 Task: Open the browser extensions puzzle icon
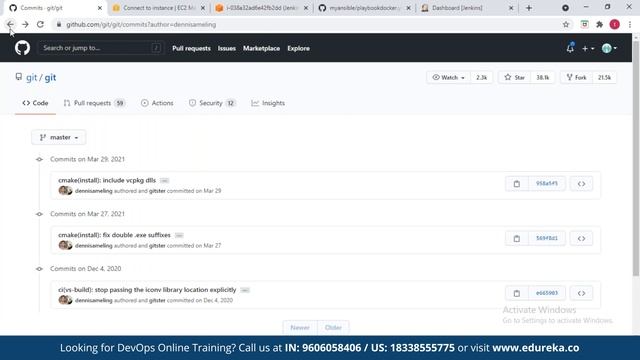599,24
